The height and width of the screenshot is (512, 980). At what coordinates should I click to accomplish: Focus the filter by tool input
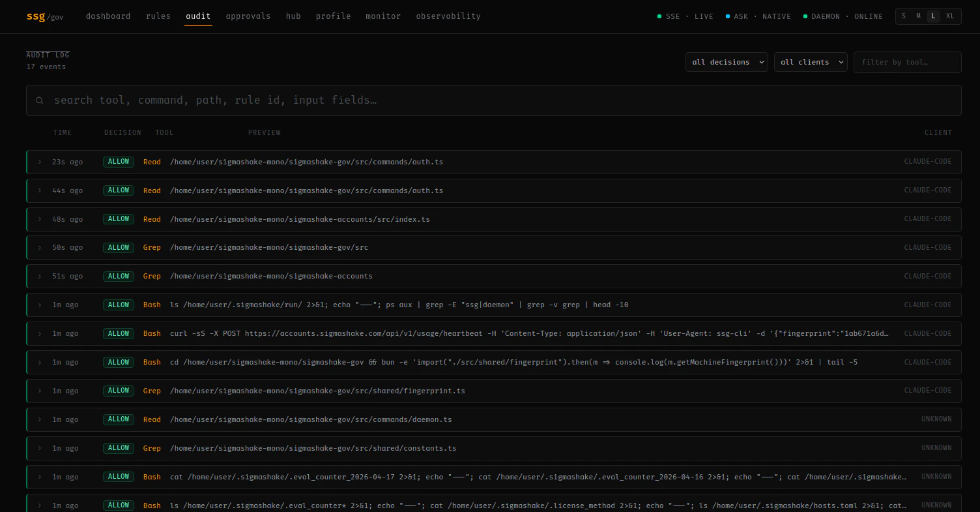point(908,62)
